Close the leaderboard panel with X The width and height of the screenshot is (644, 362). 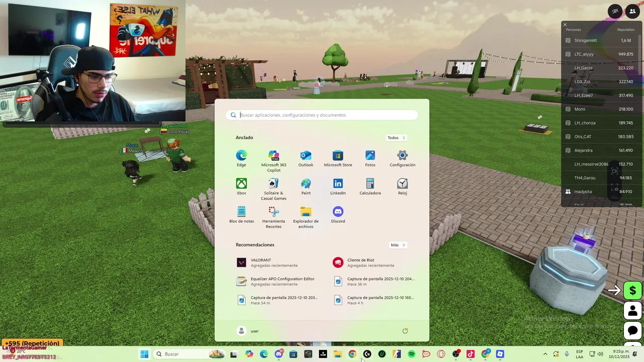(565, 25)
